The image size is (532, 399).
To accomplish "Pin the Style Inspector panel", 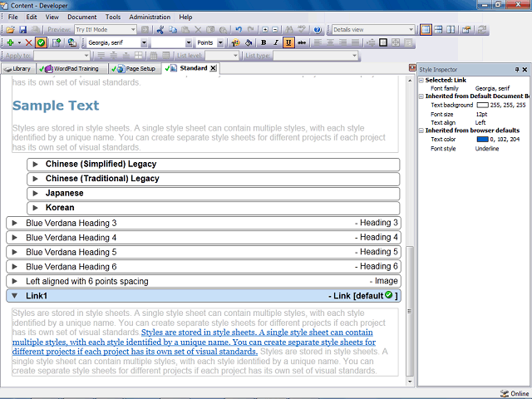I will tap(517, 70).
